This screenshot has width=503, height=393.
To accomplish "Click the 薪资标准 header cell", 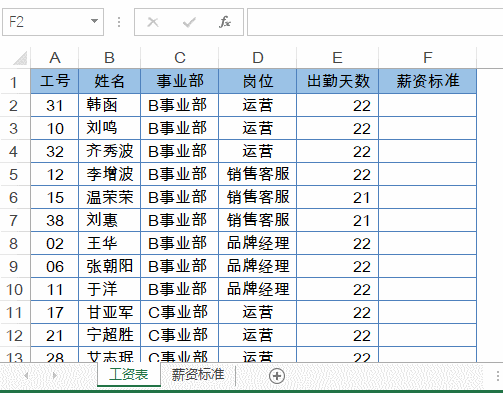I will point(428,81).
